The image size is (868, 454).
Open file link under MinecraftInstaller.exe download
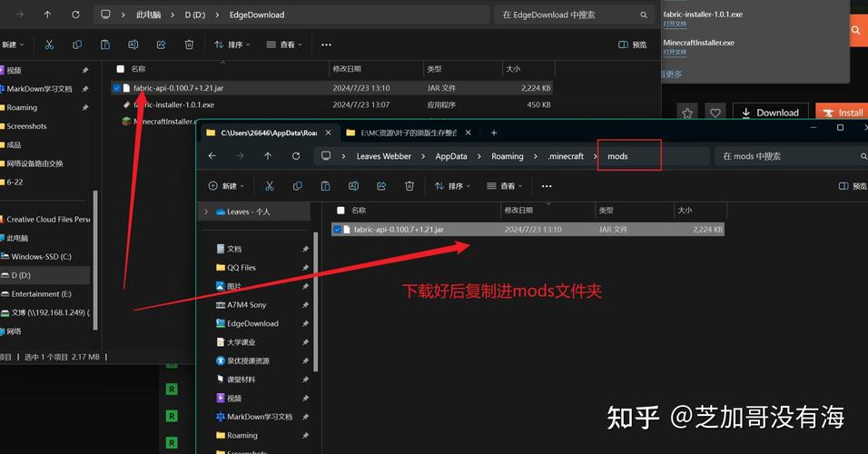click(x=675, y=53)
